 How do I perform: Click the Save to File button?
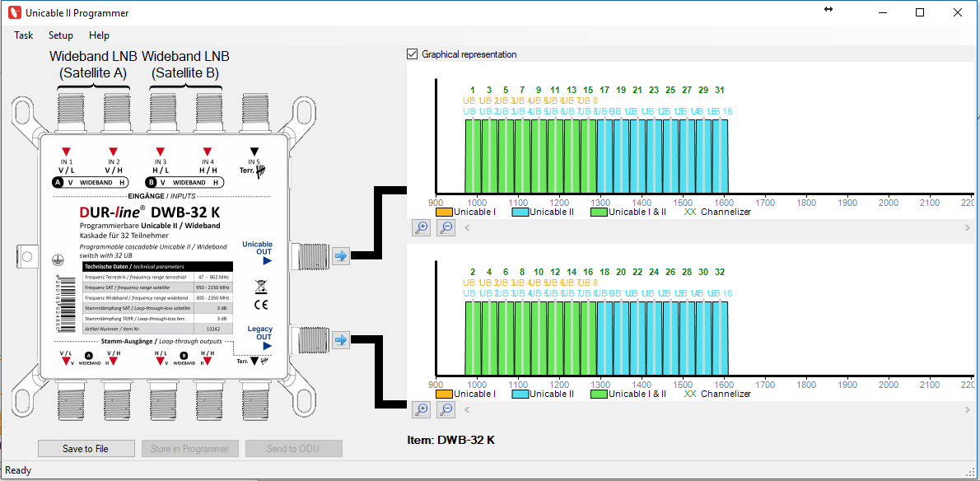point(86,449)
